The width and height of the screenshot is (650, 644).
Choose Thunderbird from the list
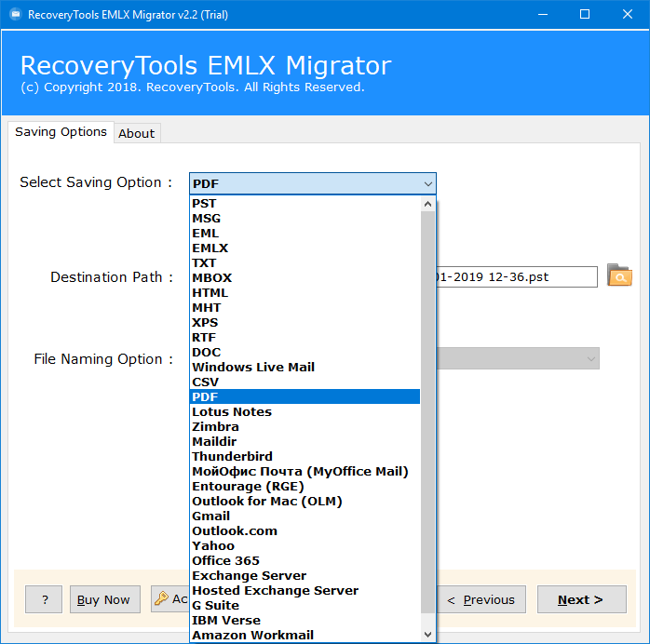(x=305, y=456)
